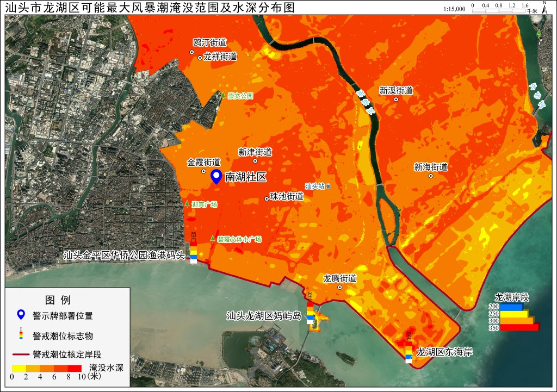Screen dimensions: 557x392
Task: Click the legend icon for 警戒潮位标志物
Action: (x=21, y=334)
